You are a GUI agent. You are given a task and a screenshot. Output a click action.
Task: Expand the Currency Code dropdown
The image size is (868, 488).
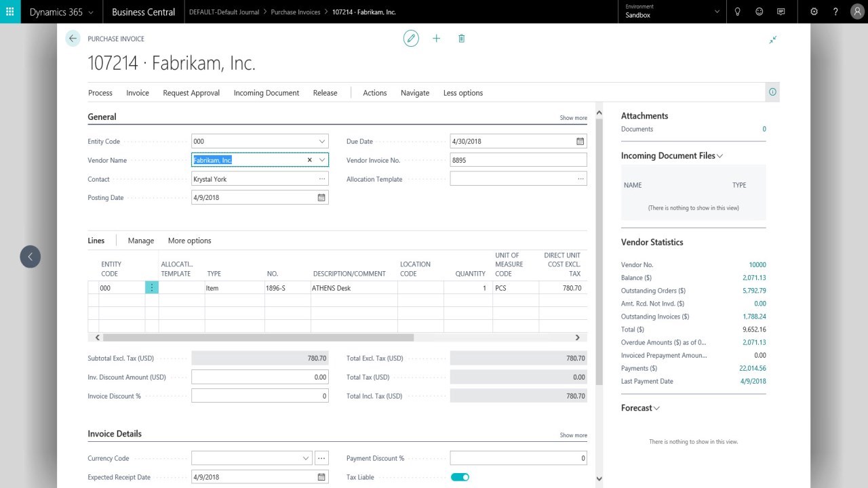[x=306, y=458]
